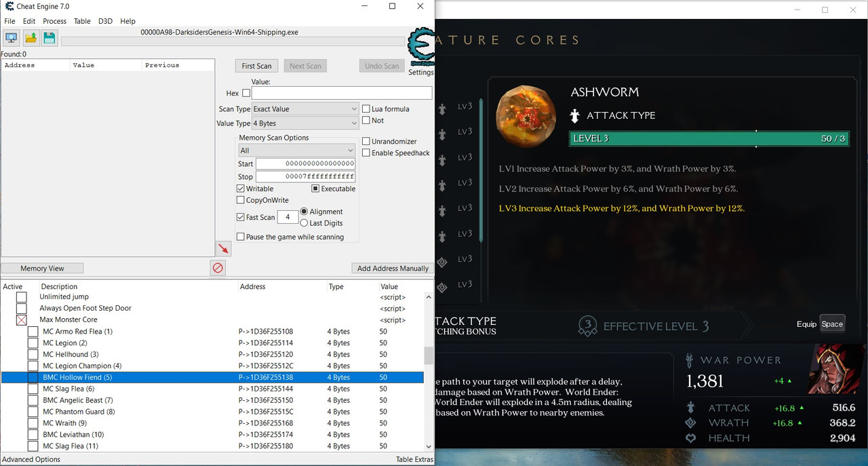Activate the Unlimited jump script checkbox
This screenshot has height=466, width=868.
[22, 297]
